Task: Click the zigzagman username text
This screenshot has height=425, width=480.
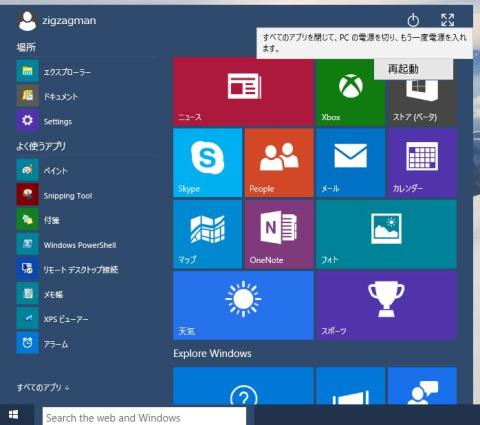Action: (x=69, y=21)
